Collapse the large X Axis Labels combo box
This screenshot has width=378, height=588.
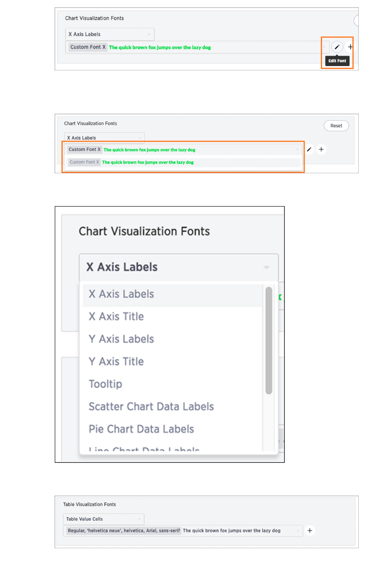point(178,267)
